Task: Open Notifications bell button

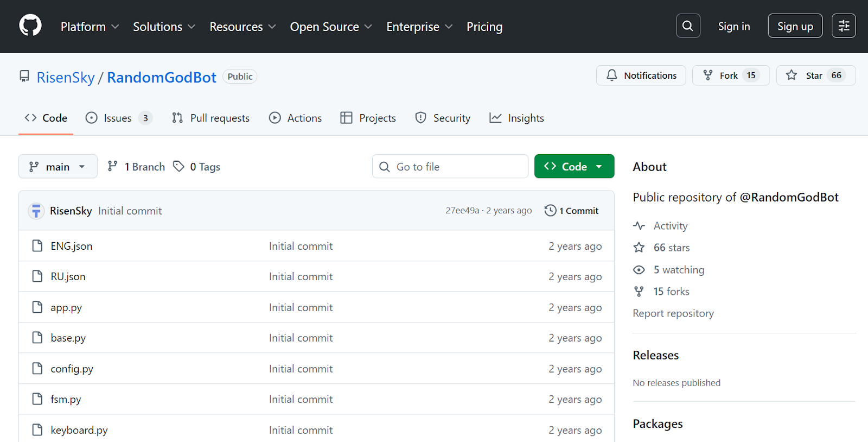Action: coord(641,75)
